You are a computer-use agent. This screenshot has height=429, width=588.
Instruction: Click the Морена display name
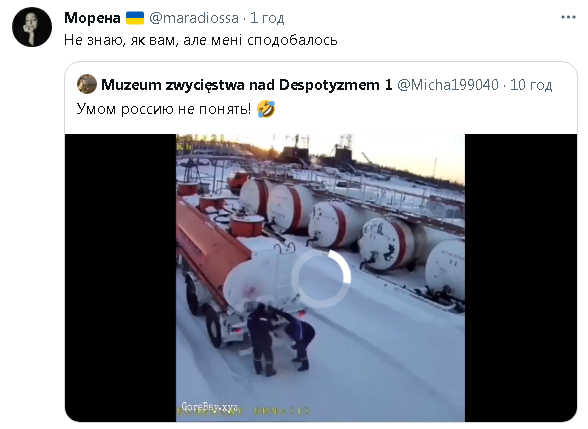click(92, 18)
